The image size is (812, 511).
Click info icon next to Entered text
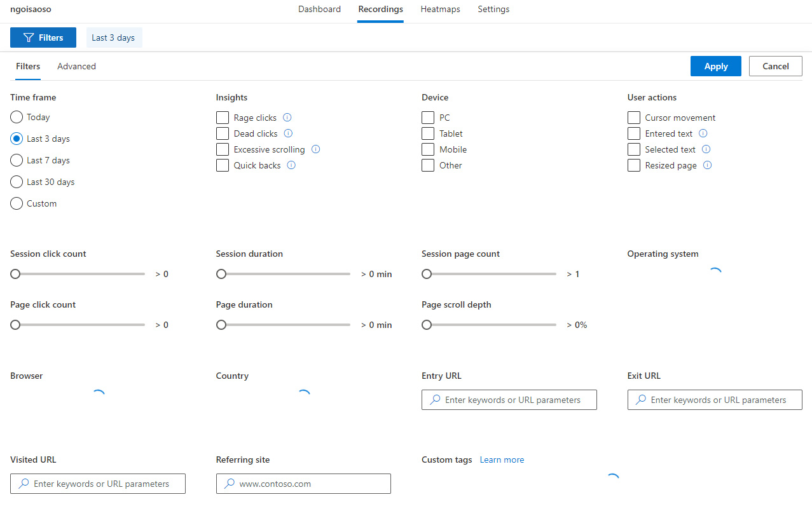point(703,133)
